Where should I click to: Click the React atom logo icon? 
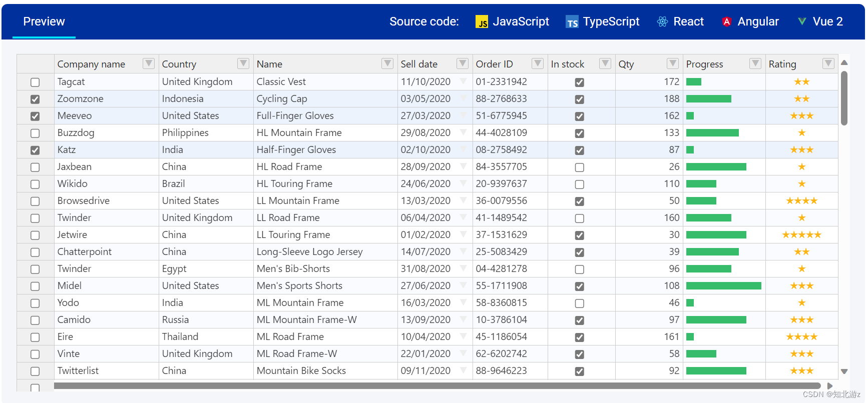coord(662,21)
